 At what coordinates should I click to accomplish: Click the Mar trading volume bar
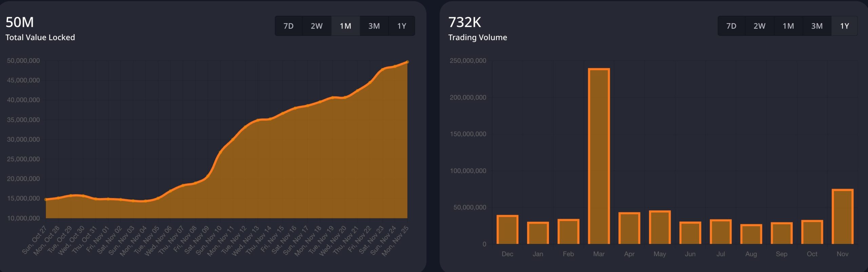click(599, 156)
